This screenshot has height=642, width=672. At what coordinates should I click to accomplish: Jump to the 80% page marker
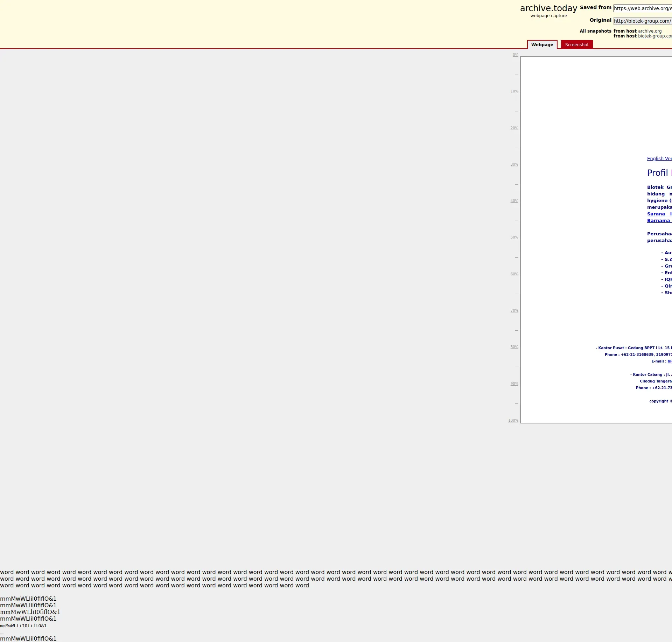514,347
